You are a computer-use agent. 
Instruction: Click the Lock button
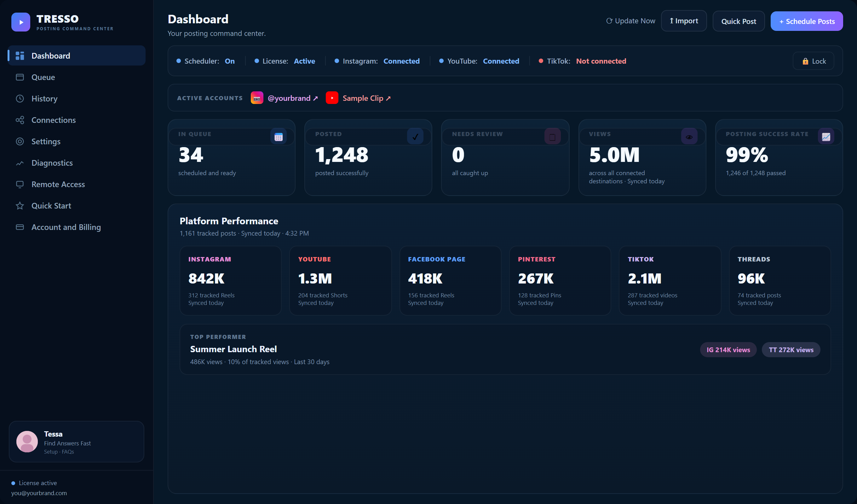coord(814,61)
